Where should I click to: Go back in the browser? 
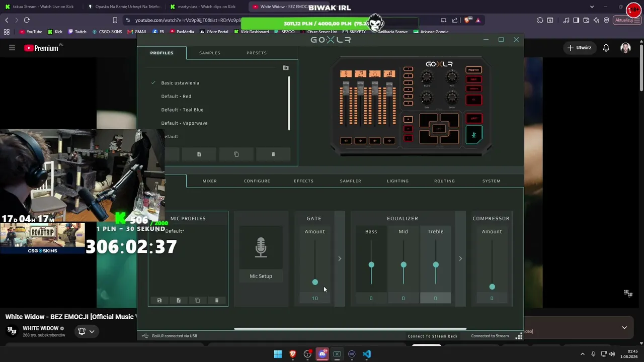(7, 20)
